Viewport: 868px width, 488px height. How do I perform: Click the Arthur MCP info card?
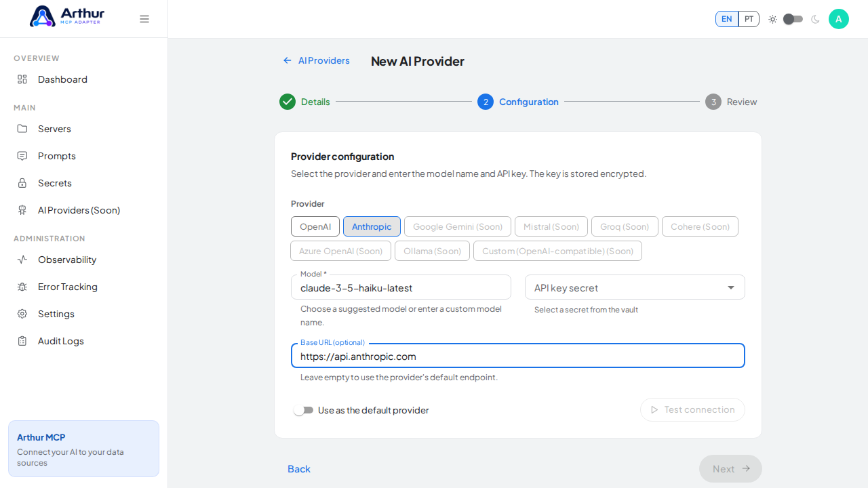(83, 449)
